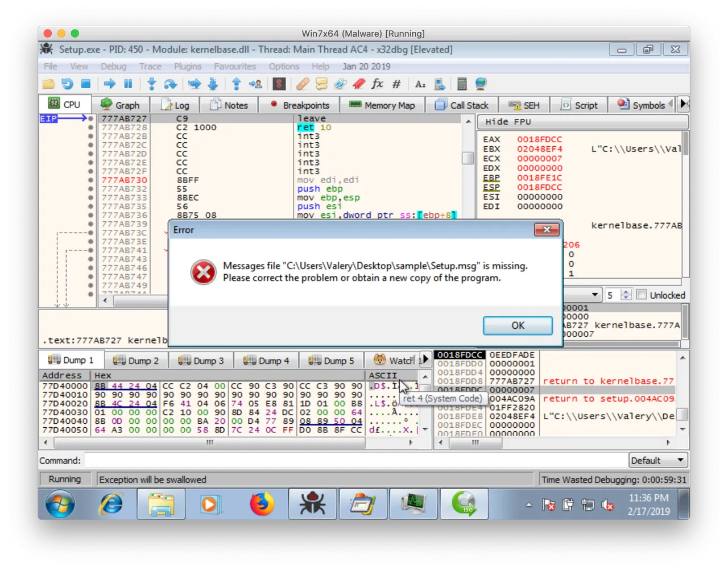The width and height of the screenshot is (728, 570).
Task: Toggle breakpoint bullet at address 777AB732
Action: tap(90, 189)
